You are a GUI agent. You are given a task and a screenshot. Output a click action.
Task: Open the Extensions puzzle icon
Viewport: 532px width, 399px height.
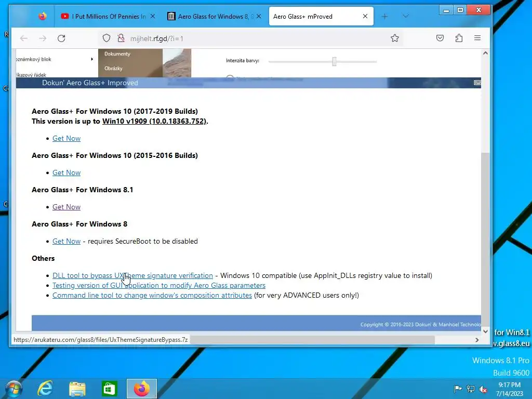point(459,38)
